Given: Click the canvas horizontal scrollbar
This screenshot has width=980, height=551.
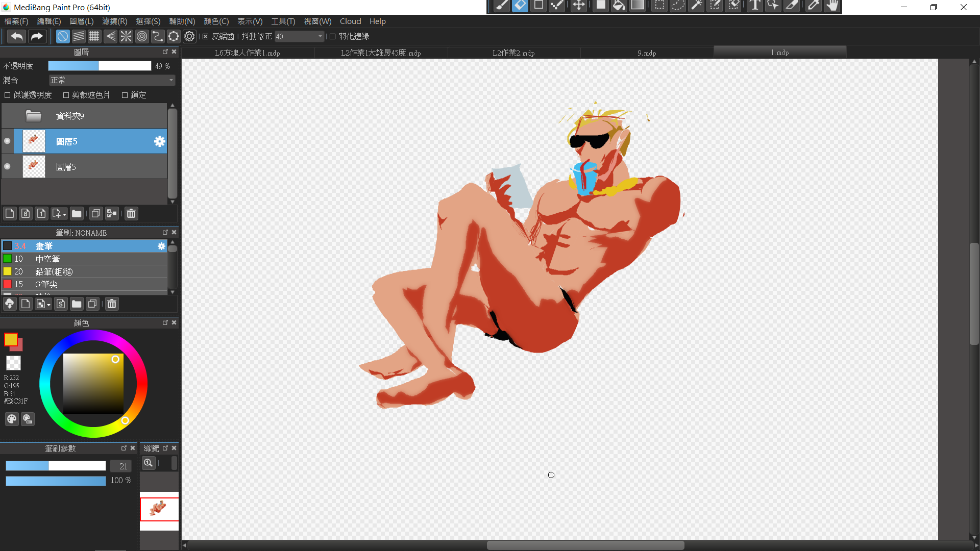Looking at the screenshot, I should [x=585, y=545].
